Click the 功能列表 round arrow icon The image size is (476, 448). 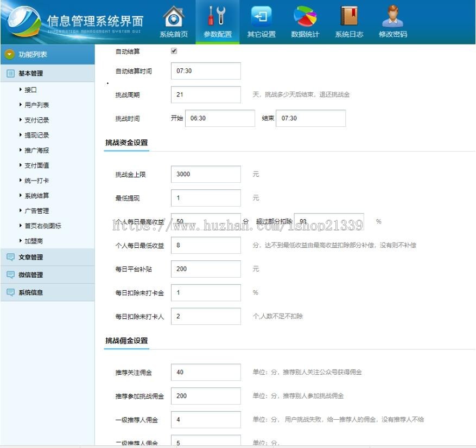point(10,54)
